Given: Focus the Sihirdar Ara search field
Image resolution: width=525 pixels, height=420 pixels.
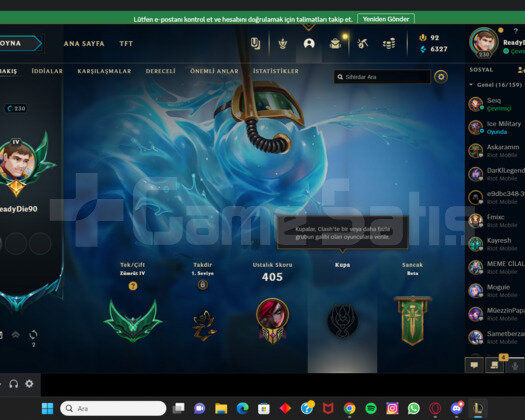Looking at the screenshot, I should click(382, 77).
